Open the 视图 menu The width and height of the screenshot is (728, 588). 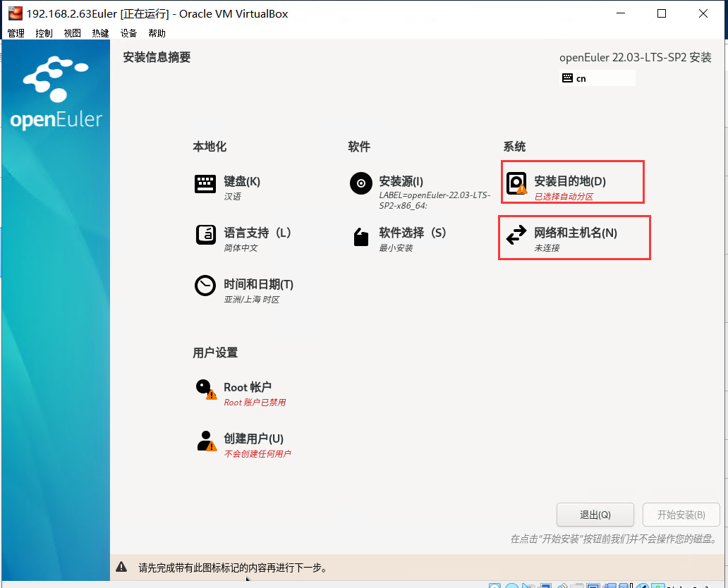[73, 33]
